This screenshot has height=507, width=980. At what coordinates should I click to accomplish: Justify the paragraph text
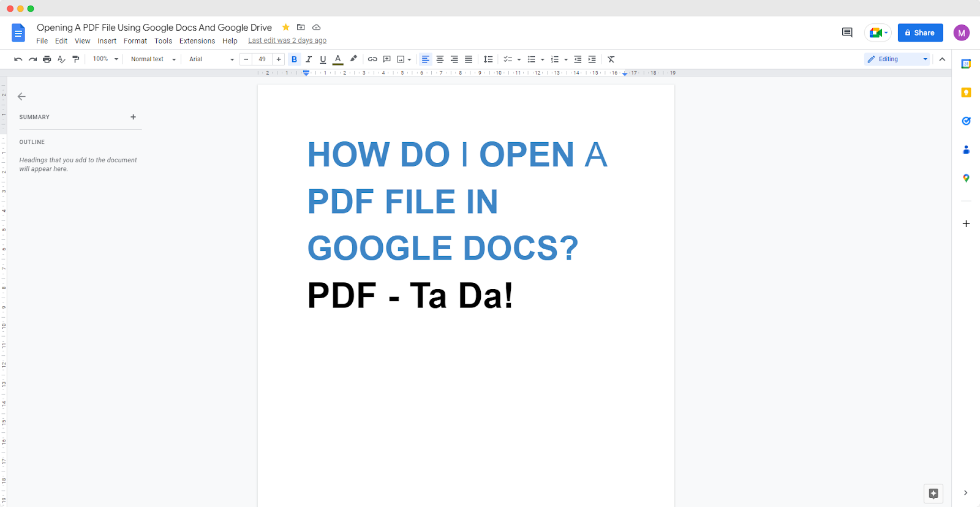(x=469, y=59)
